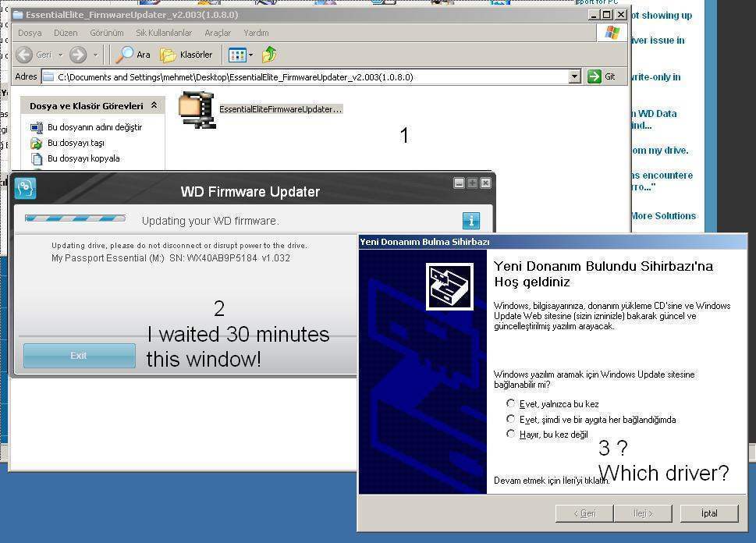Open the Dosya menu

pyautogui.click(x=30, y=33)
